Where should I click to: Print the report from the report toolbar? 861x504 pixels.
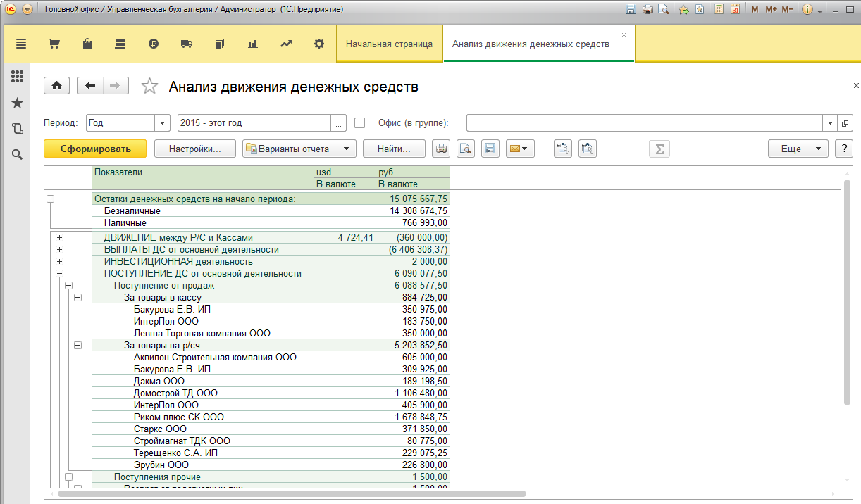click(x=441, y=149)
